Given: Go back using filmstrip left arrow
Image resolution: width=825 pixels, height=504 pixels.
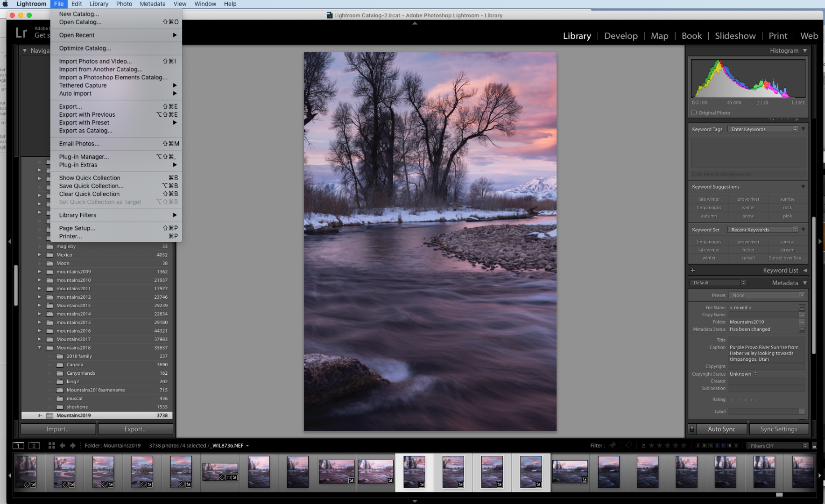Looking at the screenshot, I should click(62, 446).
